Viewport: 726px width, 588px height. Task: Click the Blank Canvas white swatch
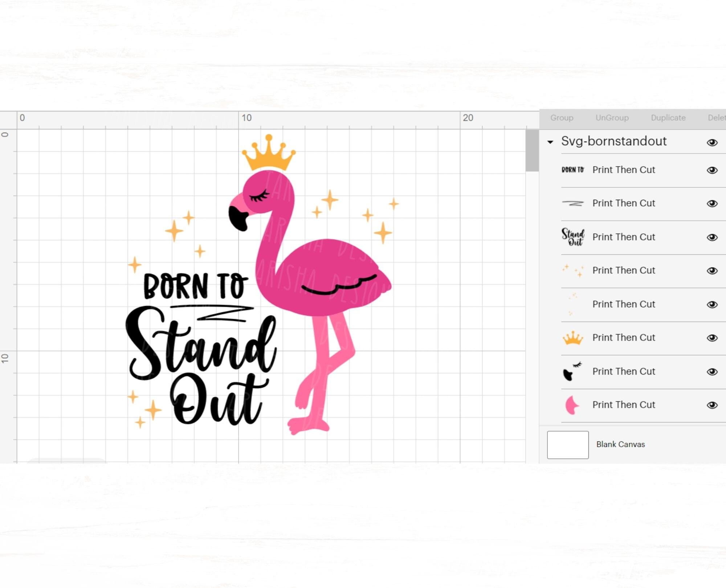[x=567, y=444]
